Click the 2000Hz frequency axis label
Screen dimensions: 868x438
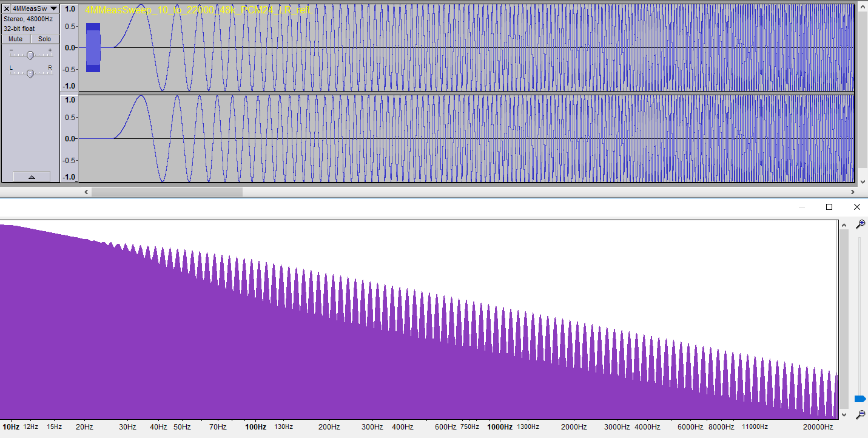click(574, 427)
